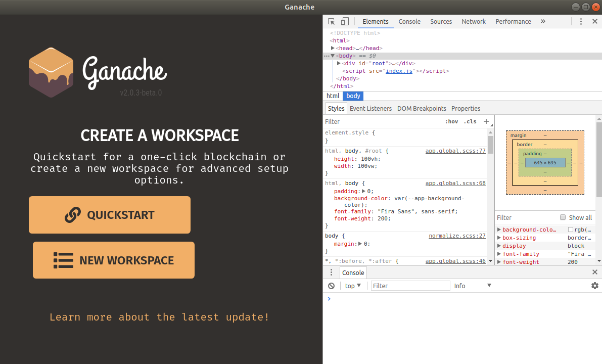Click the chain link icon on Quickstart
Image resolution: width=602 pixels, height=364 pixels.
(x=73, y=215)
